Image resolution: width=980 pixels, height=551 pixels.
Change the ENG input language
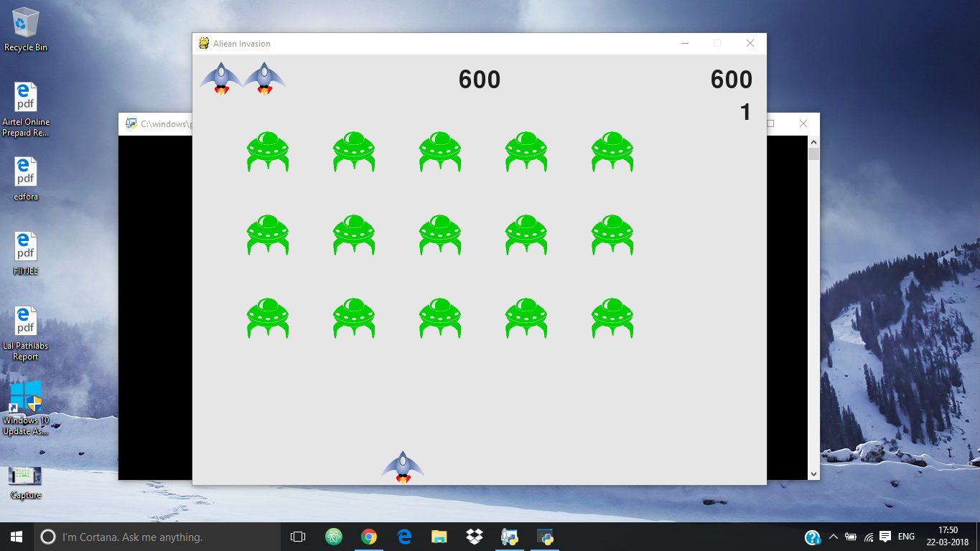[906, 537]
